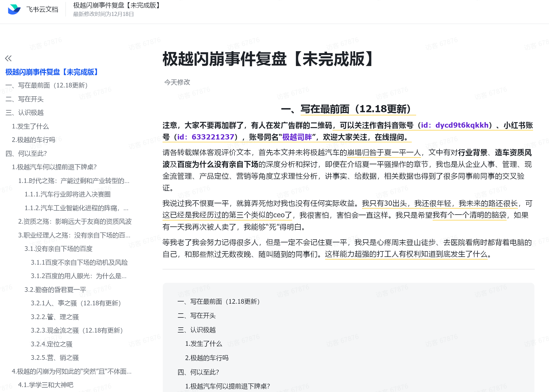This screenshot has width=549, height=392.
Task: Select sidebar 3.2.4.定位之骚
Action: (52, 344)
